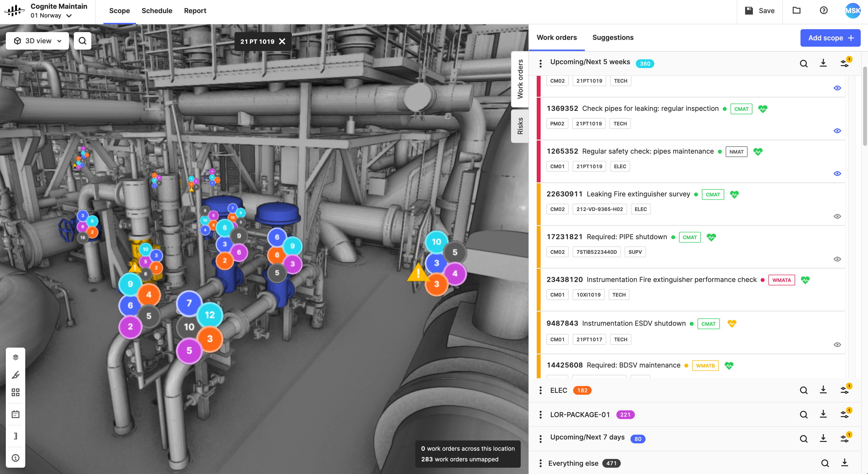Search within LOR-PACKAGE-01 group
Screen dimensions: 868x474
pos(804,415)
